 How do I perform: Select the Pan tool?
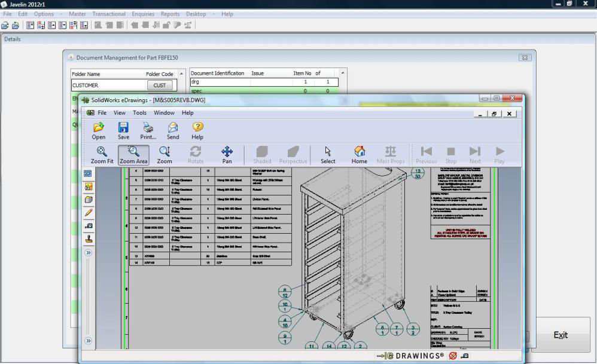227,155
